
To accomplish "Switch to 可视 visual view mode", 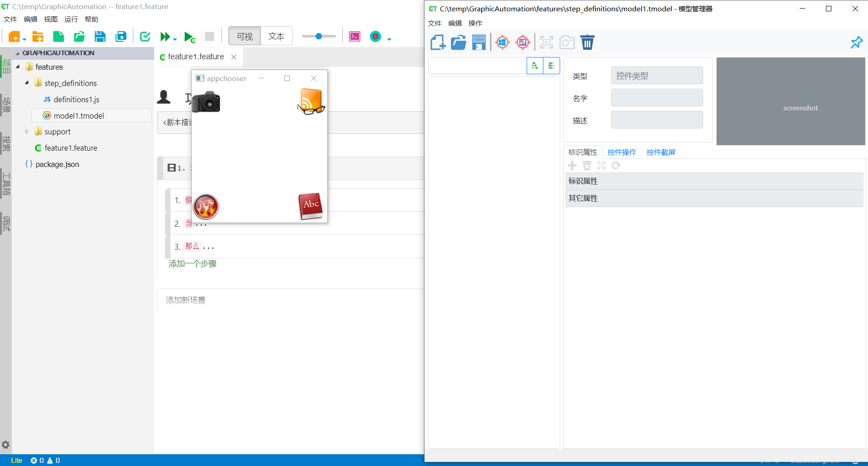I will (245, 36).
